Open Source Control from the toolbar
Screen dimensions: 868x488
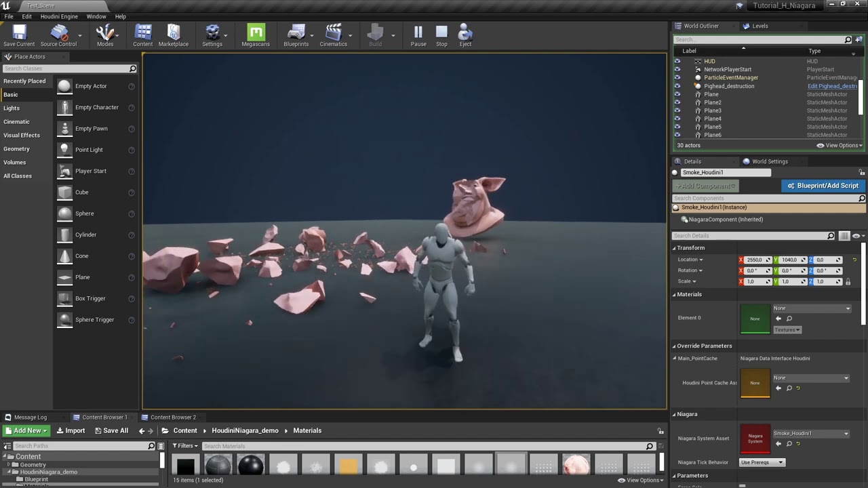(58, 36)
